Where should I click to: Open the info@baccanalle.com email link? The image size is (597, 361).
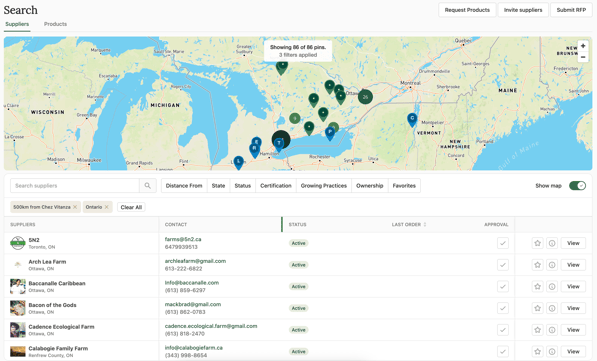192,283
